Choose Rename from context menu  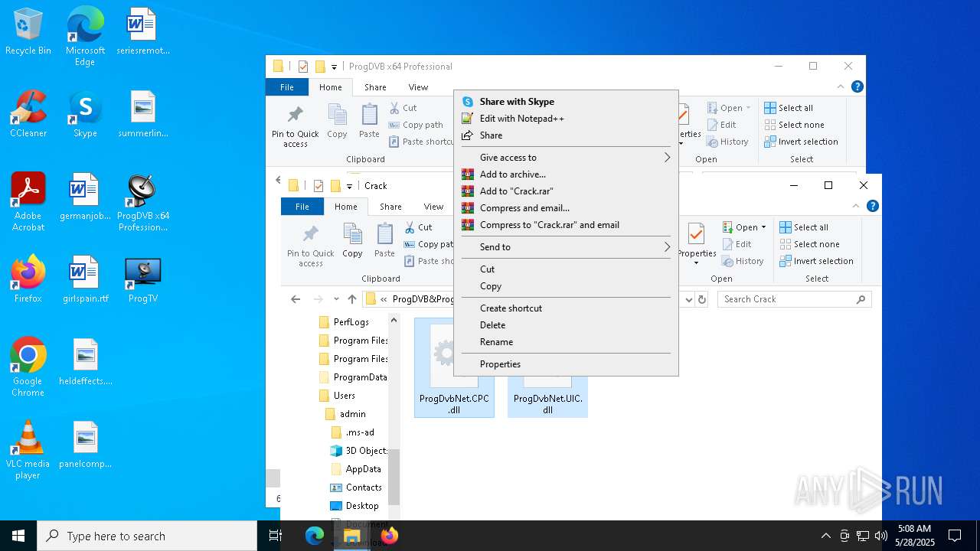[567, 342]
